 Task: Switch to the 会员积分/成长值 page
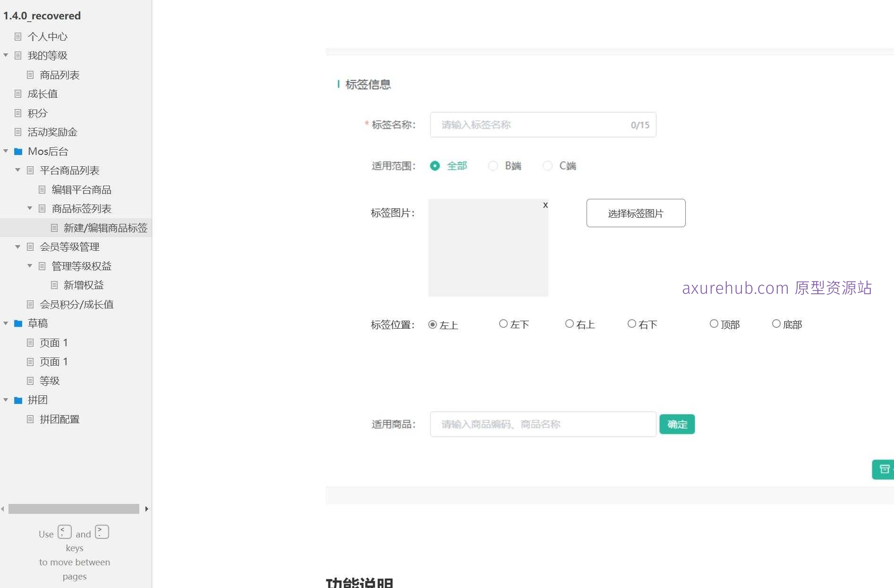[77, 305]
